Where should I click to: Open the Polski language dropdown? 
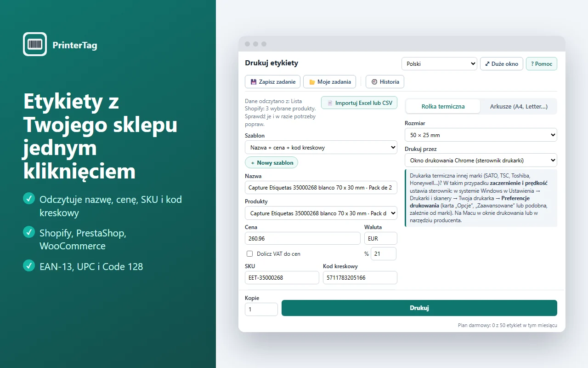[x=439, y=64]
